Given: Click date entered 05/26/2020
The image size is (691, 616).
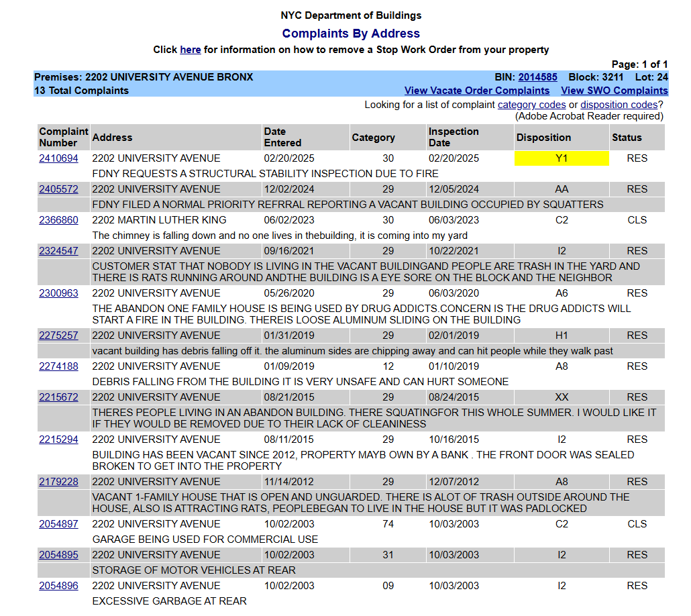Looking at the screenshot, I should tap(289, 293).
